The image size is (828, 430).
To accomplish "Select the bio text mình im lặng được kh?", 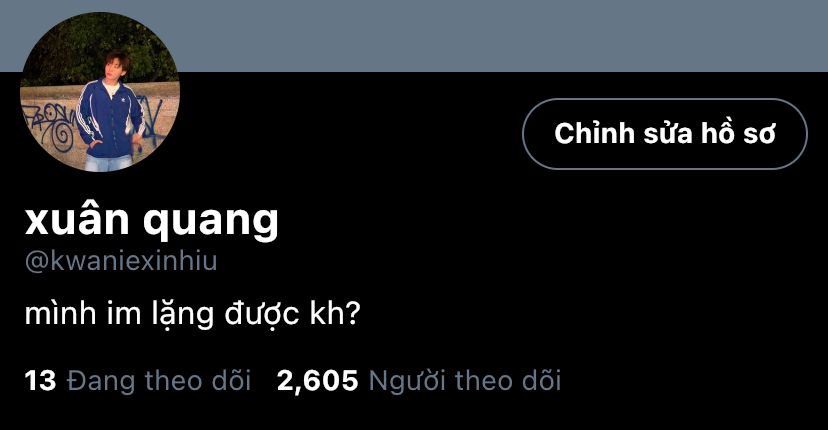I will (192, 314).
